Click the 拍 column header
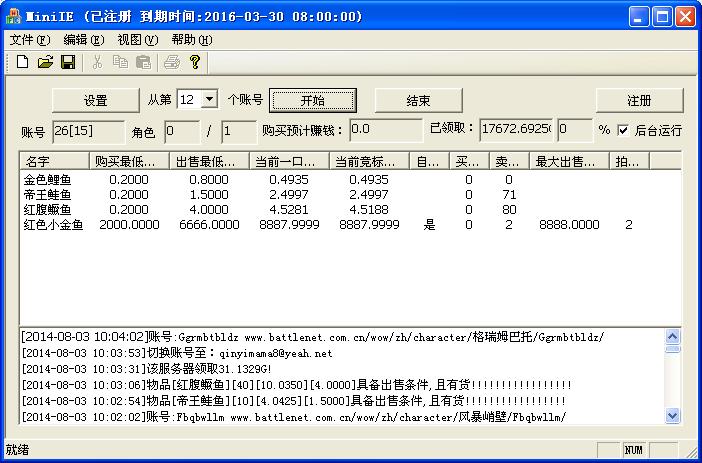 [629, 161]
